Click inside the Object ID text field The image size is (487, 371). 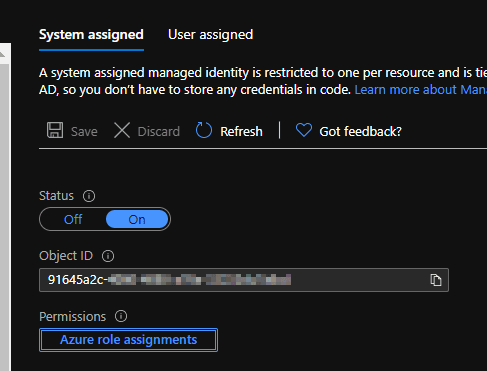pyautogui.click(x=244, y=280)
